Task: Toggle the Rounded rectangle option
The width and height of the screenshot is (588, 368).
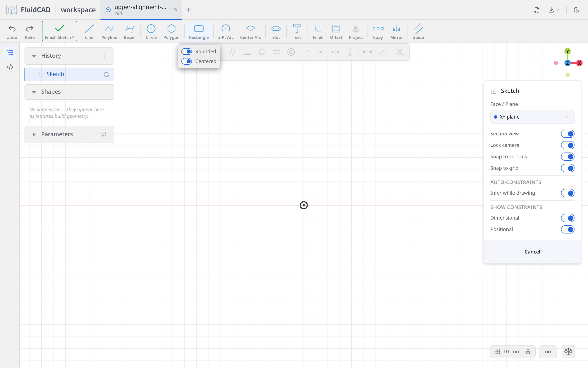Action: [187, 51]
